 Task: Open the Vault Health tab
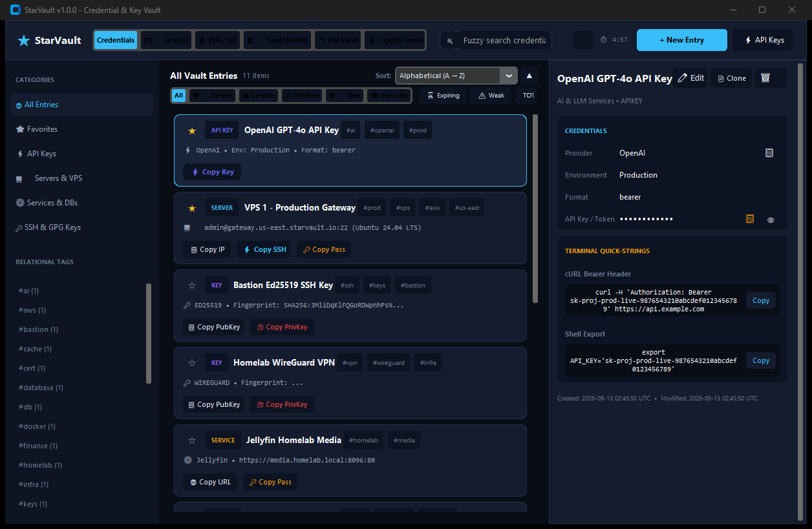pyautogui.click(x=277, y=40)
